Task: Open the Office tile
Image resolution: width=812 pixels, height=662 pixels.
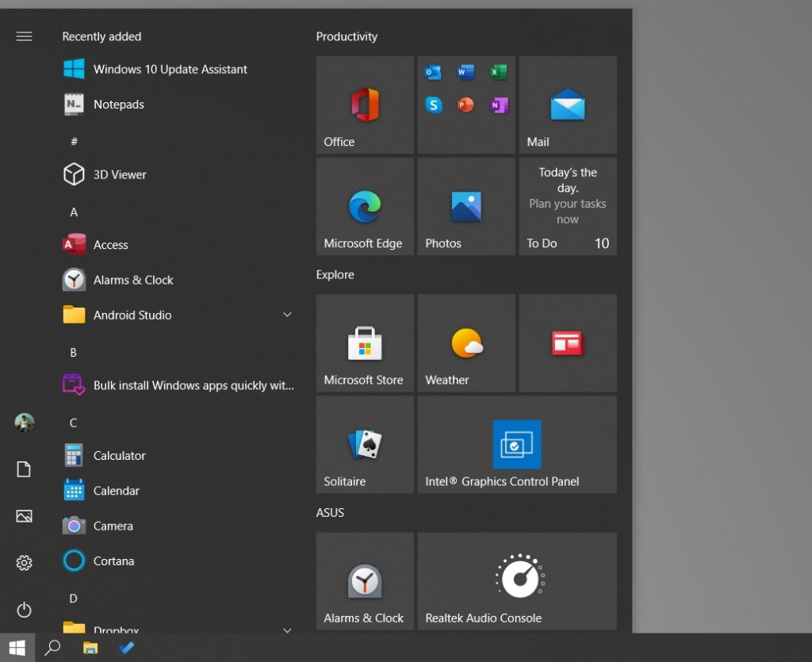Action: point(364,104)
